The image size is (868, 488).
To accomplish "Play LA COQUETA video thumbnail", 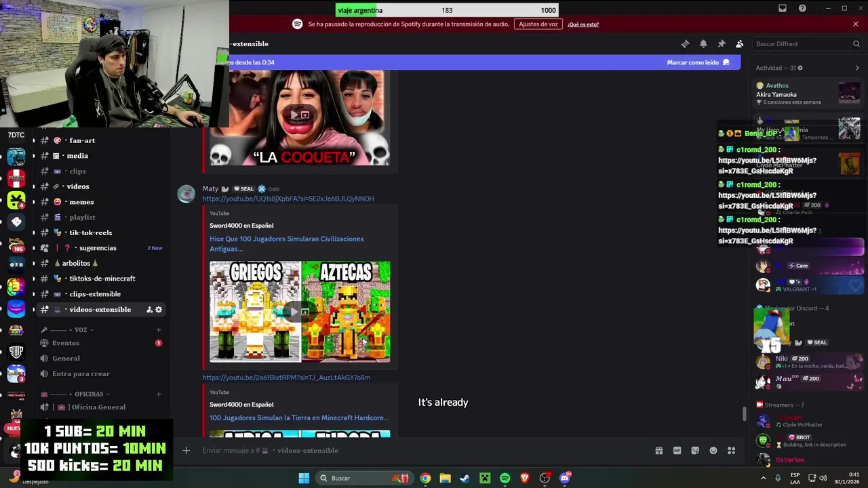I will point(300,117).
